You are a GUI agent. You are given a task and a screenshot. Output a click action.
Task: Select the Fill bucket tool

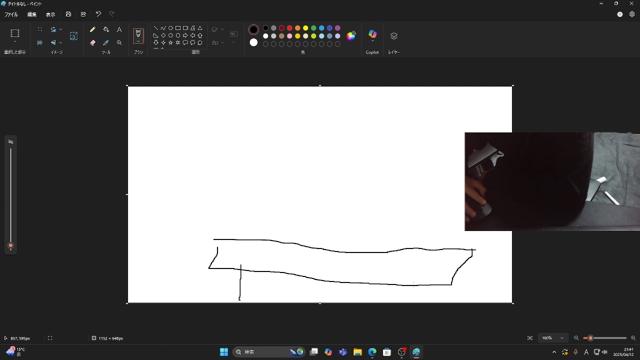point(106,29)
